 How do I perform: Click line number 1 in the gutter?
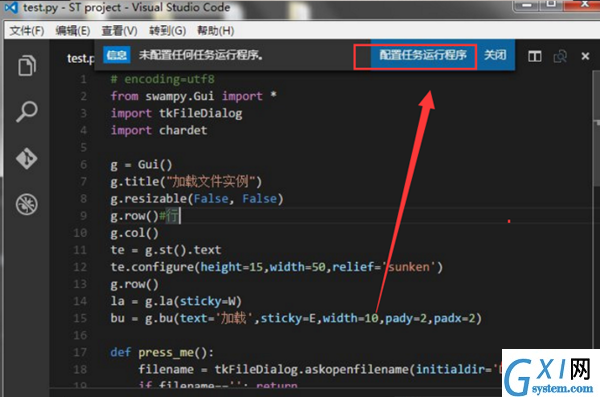(83, 79)
